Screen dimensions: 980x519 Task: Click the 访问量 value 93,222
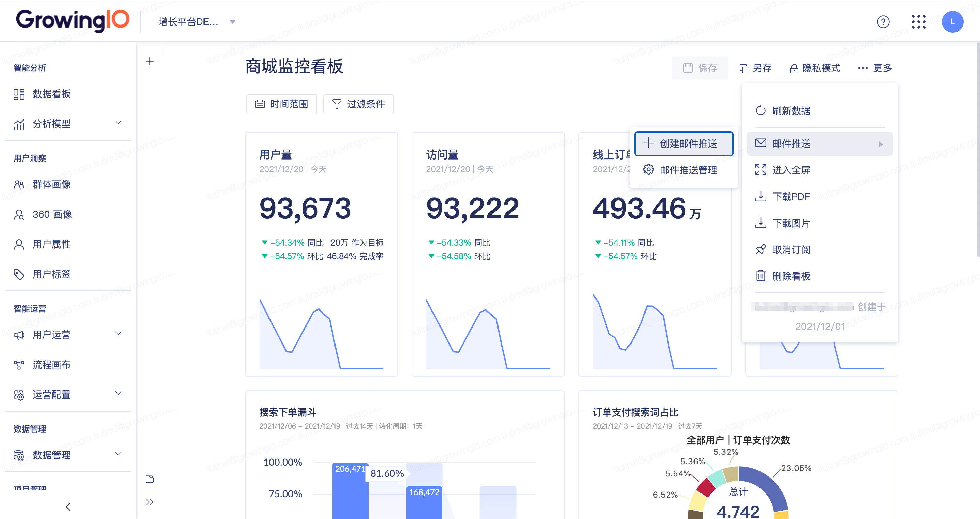click(473, 209)
